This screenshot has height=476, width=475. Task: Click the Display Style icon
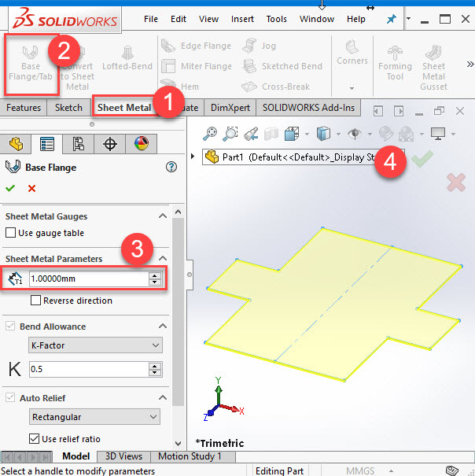point(323,134)
